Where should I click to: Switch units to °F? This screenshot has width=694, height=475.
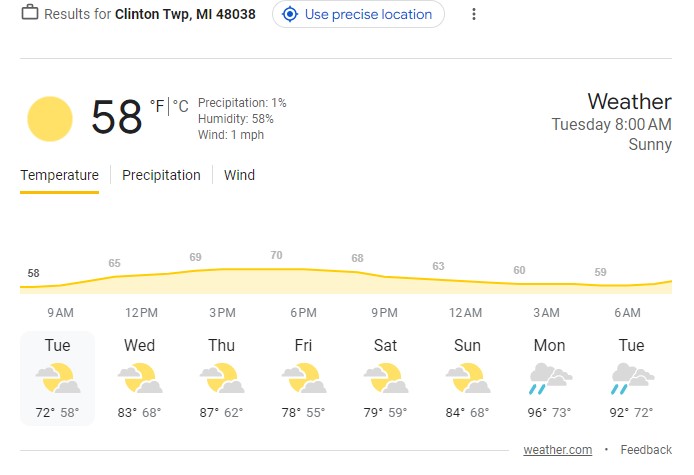157,106
